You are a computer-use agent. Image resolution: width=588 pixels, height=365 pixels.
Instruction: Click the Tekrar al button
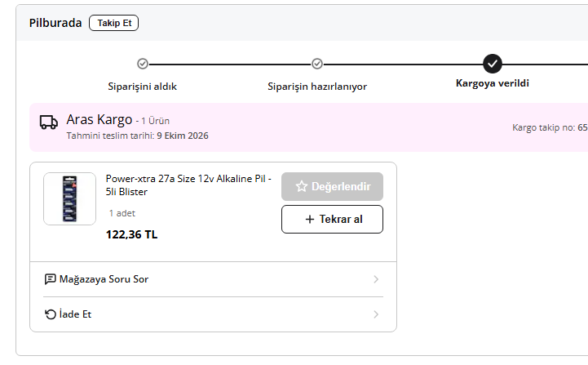point(332,220)
